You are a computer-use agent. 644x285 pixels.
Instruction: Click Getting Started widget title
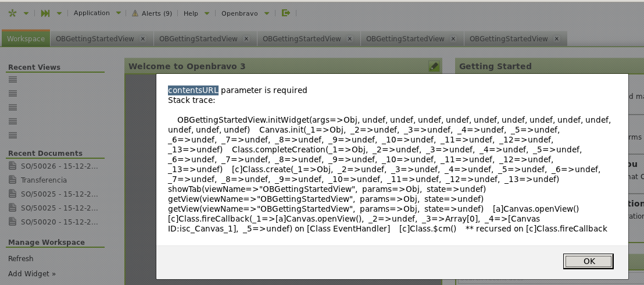pyautogui.click(x=495, y=66)
